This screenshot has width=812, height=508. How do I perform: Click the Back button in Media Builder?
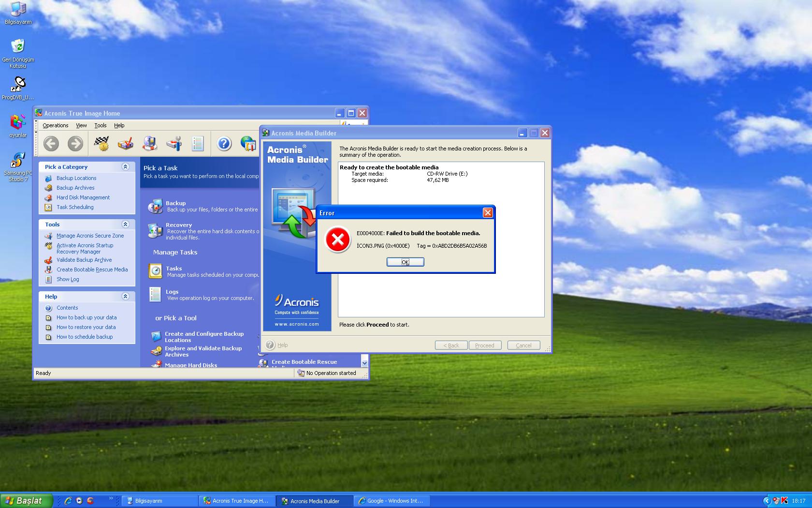click(x=450, y=345)
